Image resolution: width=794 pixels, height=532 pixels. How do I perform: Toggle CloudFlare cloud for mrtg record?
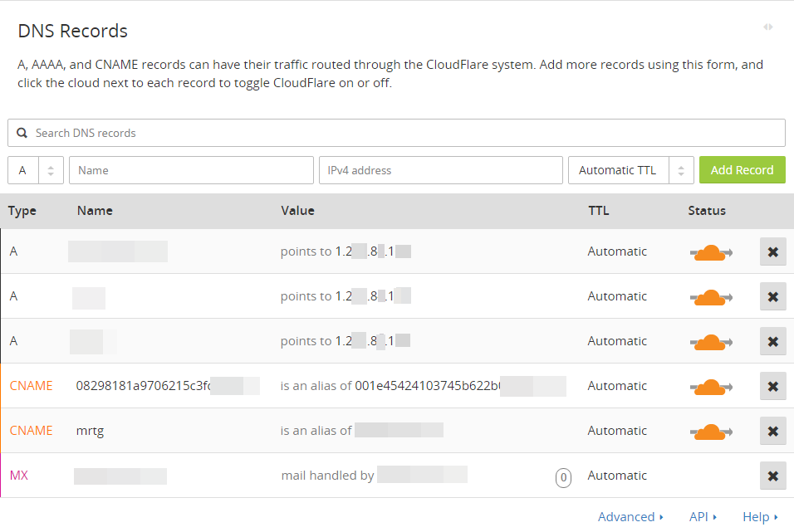[x=711, y=431]
